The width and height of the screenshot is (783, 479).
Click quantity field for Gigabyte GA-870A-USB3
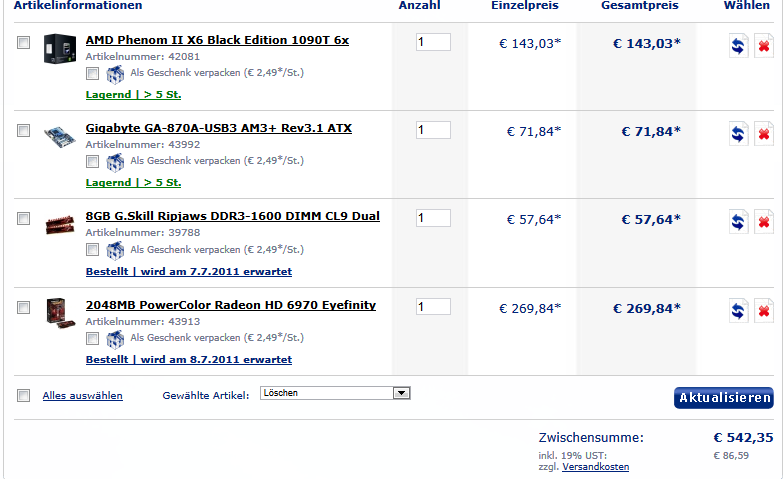pyautogui.click(x=433, y=130)
